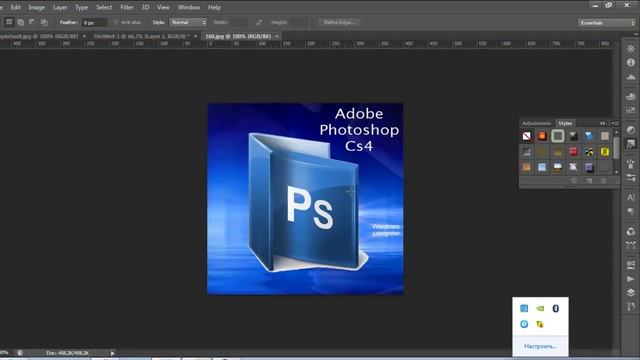The height and width of the screenshot is (360, 640).
Task: Apply the purple style swatch
Action: (589, 167)
